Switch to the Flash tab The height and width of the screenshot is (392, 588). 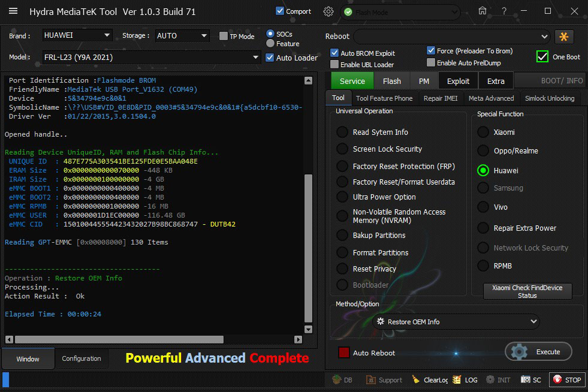392,81
